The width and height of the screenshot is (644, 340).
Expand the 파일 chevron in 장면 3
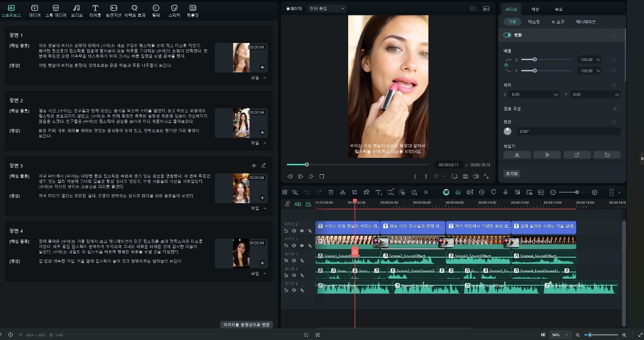[265, 208]
